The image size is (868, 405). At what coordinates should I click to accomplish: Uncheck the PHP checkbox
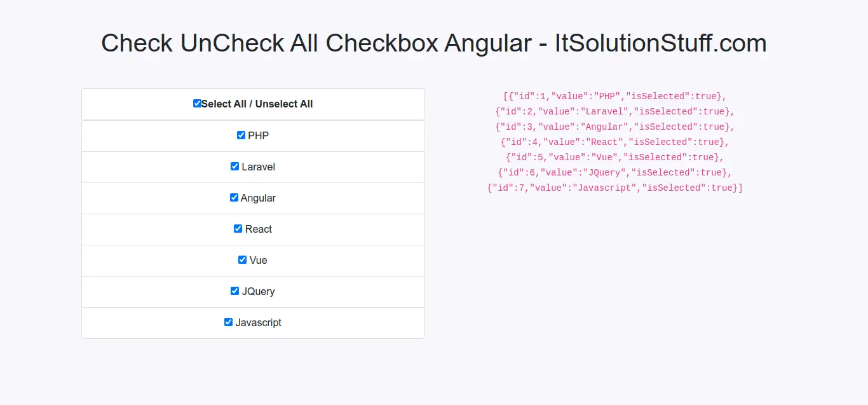[x=241, y=135]
